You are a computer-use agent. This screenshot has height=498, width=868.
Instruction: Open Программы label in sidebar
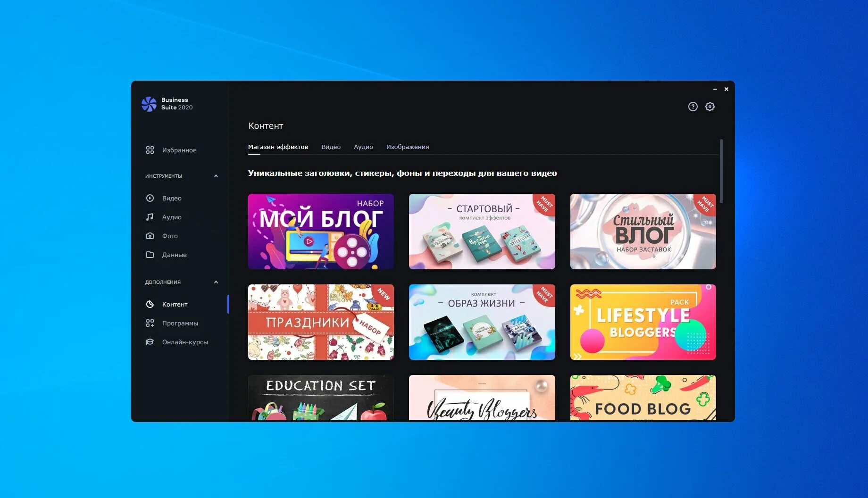click(x=180, y=323)
